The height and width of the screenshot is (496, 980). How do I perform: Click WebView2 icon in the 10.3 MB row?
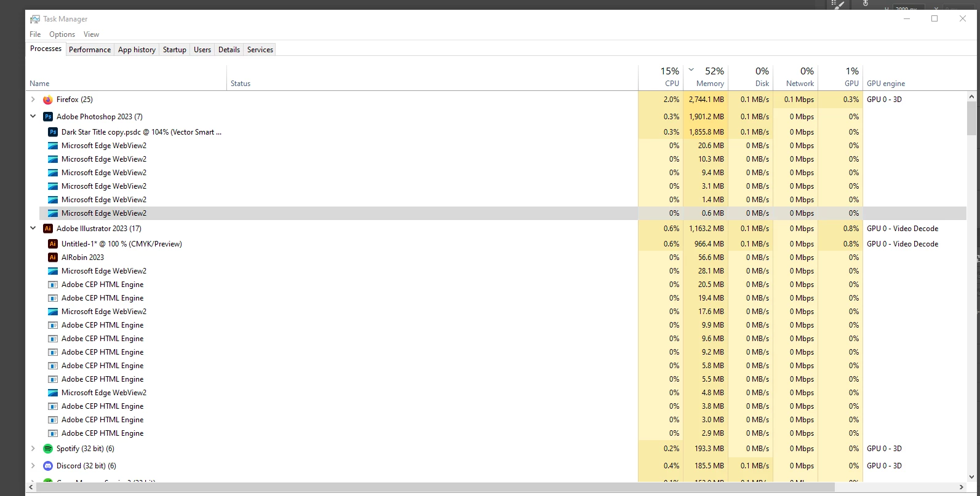tap(53, 159)
